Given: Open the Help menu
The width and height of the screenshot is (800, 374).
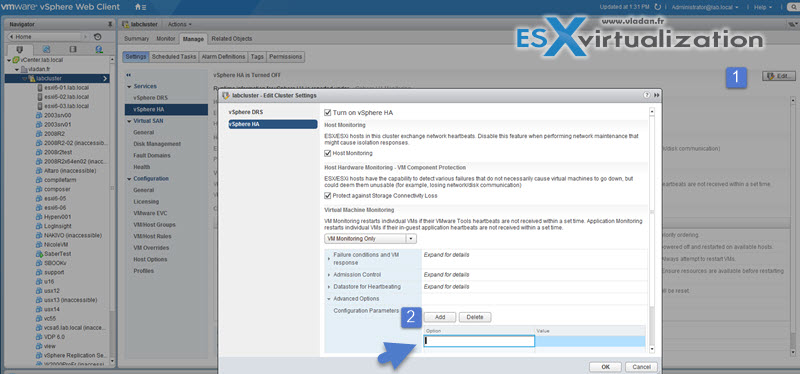Looking at the screenshot, I should click(x=763, y=7).
